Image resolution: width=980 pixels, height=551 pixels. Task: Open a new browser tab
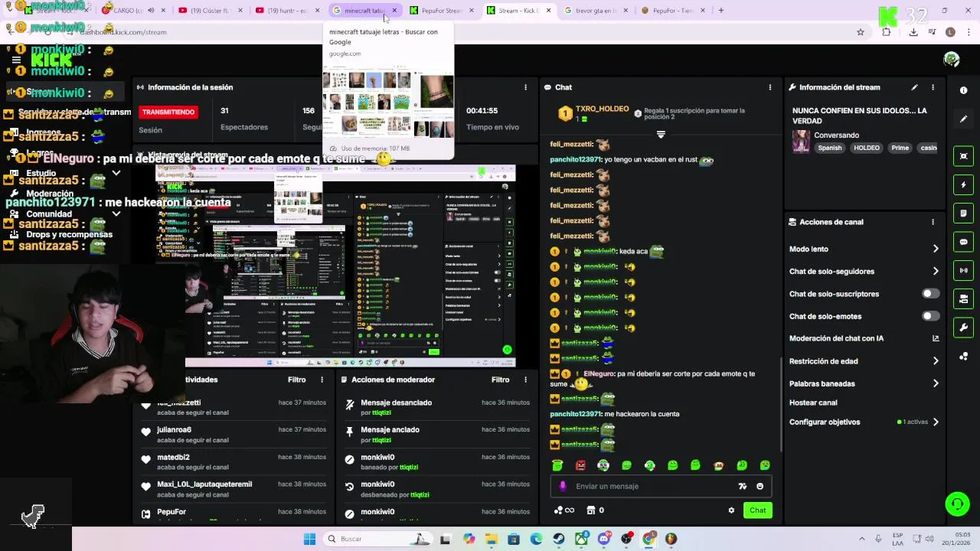(721, 11)
